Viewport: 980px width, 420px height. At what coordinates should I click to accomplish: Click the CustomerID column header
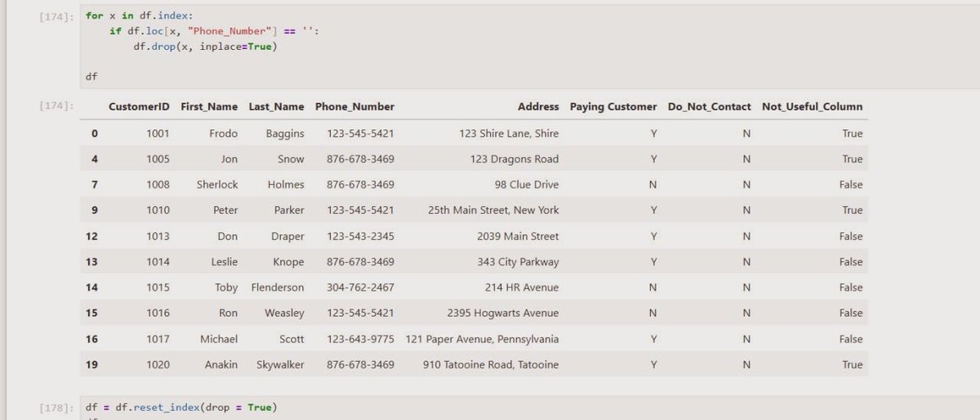139,107
